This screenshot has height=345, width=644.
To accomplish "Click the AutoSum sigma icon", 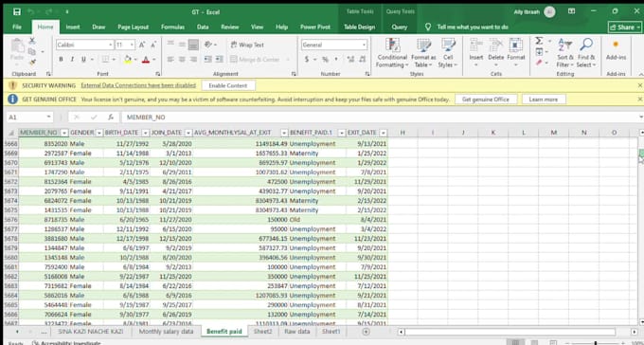I will tap(539, 41).
